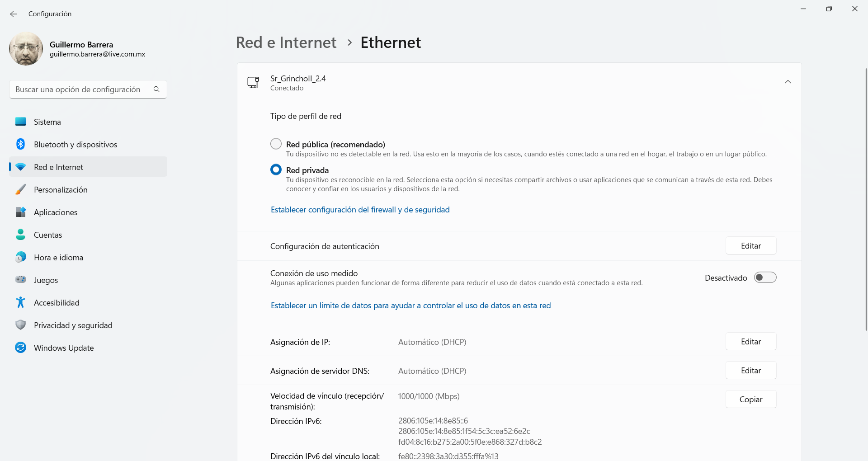
Task: Toggle the Conexión de uso medido switch
Action: click(x=765, y=278)
